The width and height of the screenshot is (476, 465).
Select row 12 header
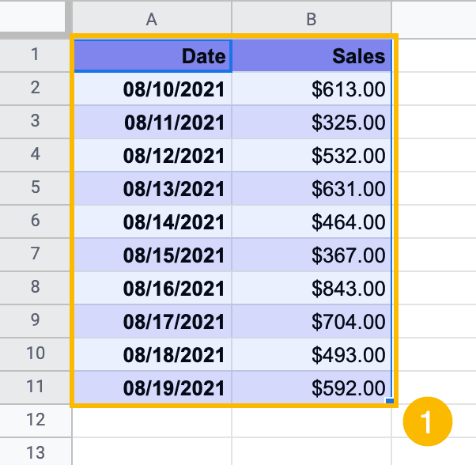coord(36,421)
